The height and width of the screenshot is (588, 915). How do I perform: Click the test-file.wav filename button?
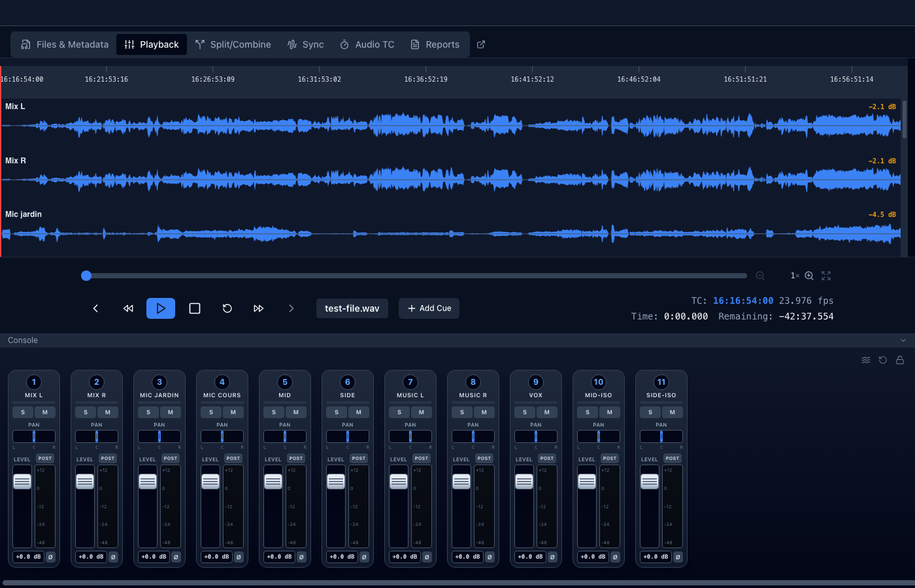[352, 308]
